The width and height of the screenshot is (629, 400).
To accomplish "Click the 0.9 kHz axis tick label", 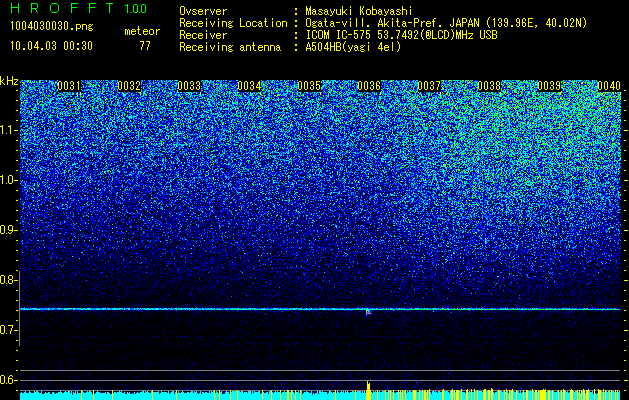I will coord(7,230).
